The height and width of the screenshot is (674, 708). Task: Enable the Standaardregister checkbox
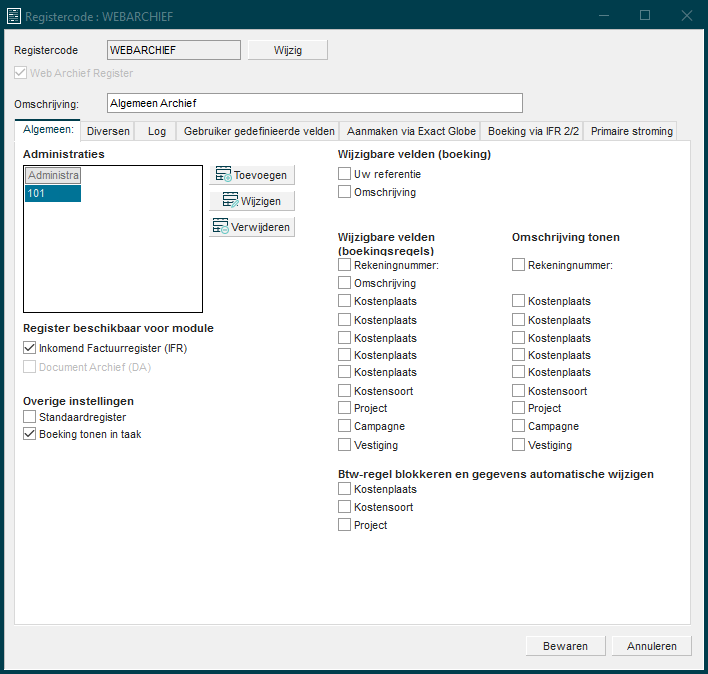pos(30,417)
